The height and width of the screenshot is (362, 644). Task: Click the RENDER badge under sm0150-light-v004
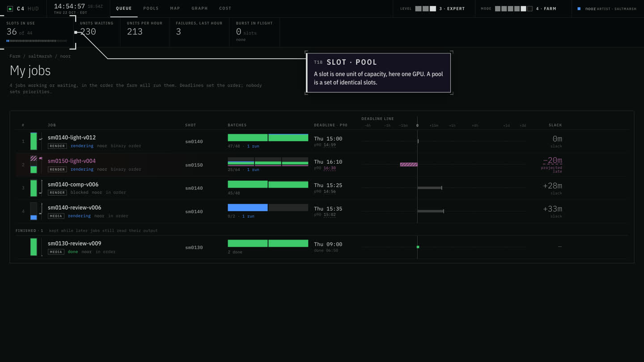point(57,169)
